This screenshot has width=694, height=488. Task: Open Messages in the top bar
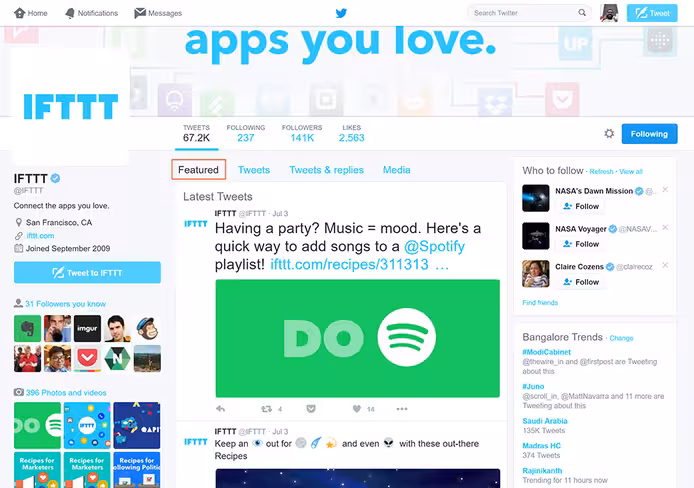[158, 13]
